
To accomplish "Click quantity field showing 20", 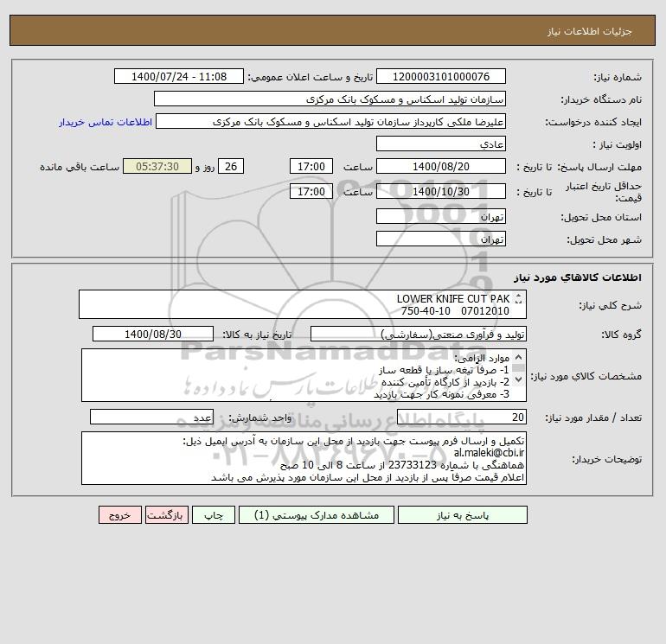I will point(462,417).
